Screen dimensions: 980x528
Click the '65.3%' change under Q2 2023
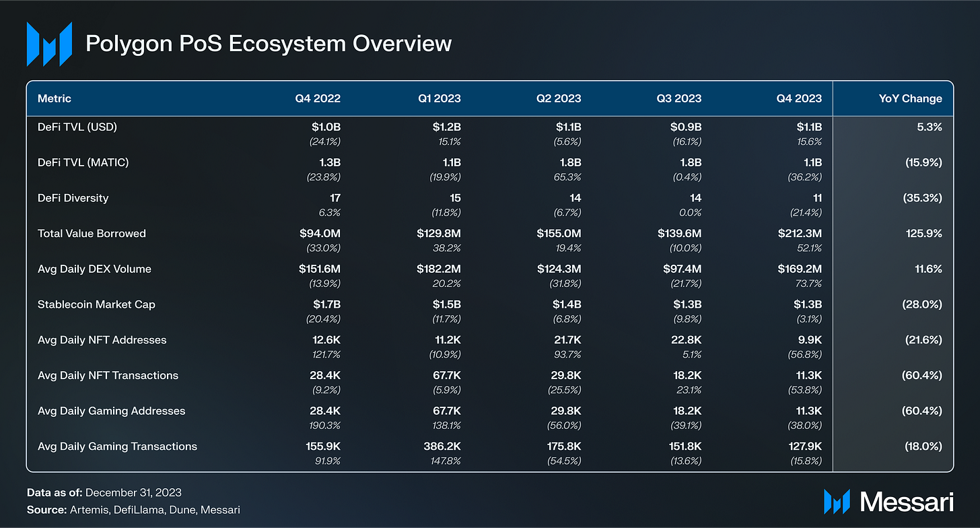click(567, 176)
